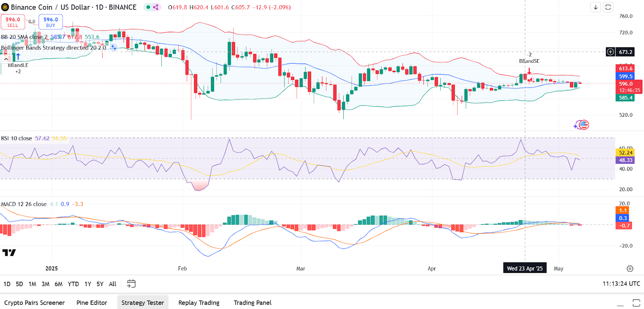This screenshot has width=644, height=309.
Task: Click the 520.0 price scale value
Action: (x=626, y=115)
